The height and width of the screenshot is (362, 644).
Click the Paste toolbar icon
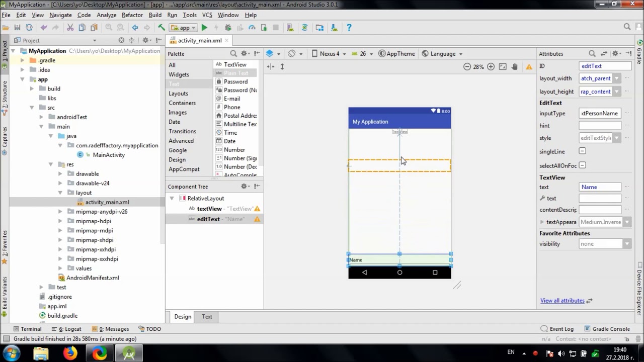point(94,28)
